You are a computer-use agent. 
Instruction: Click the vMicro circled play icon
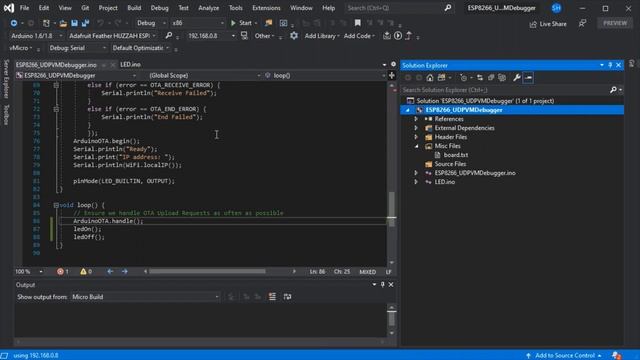(x=398, y=36)
